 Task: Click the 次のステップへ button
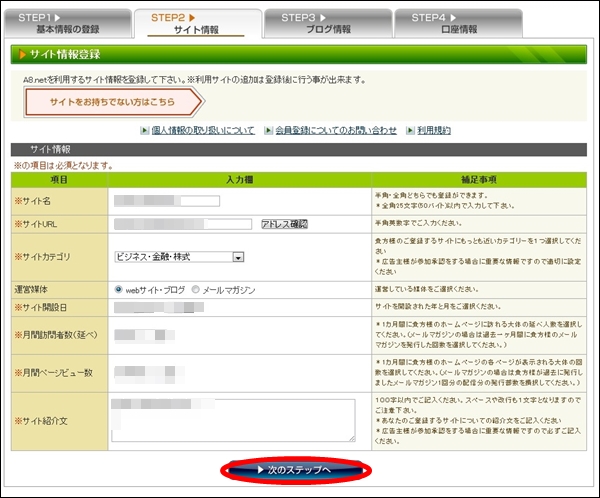tap(296, 470)
